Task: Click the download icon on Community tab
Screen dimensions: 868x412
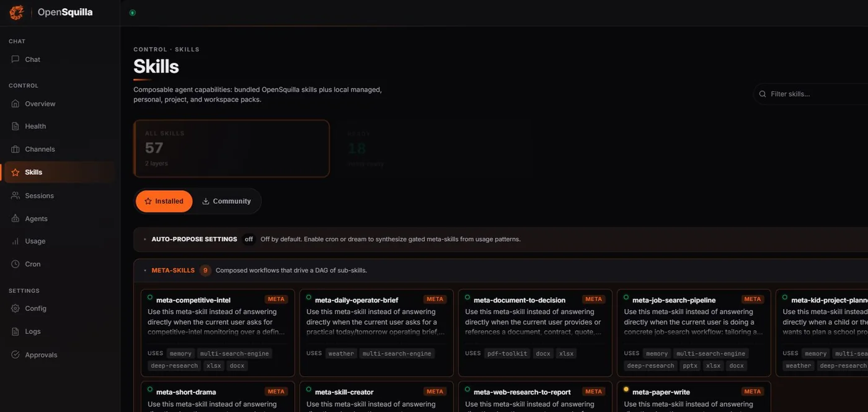Action: [x=206, y=201]
